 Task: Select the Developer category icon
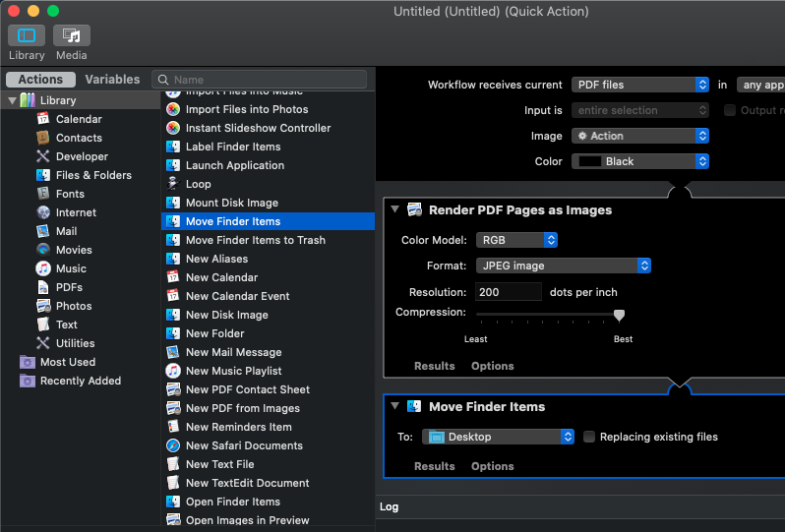(43, 156)
